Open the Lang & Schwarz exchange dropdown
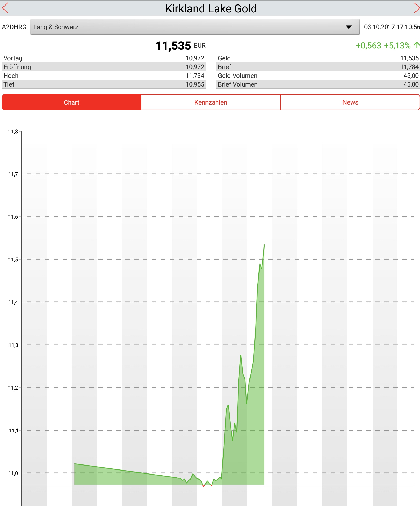The image size is (420, 506). pyautogui.click(x=195, y=27)
